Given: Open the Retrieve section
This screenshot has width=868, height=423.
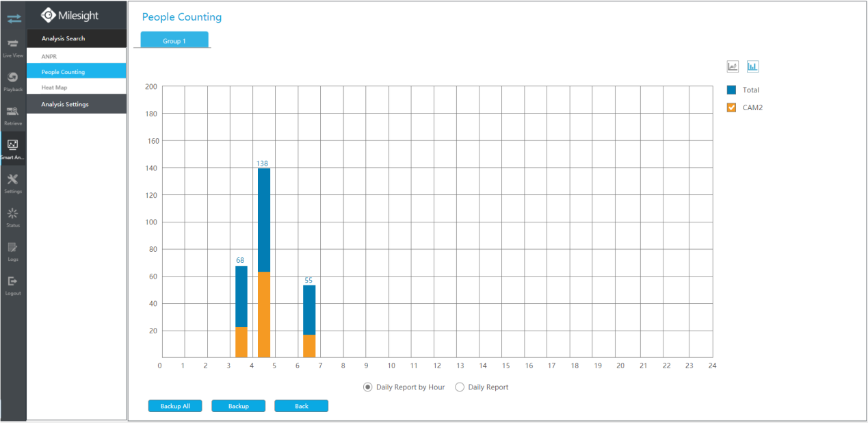Looking at the screenshot, I should click(13, 115).
